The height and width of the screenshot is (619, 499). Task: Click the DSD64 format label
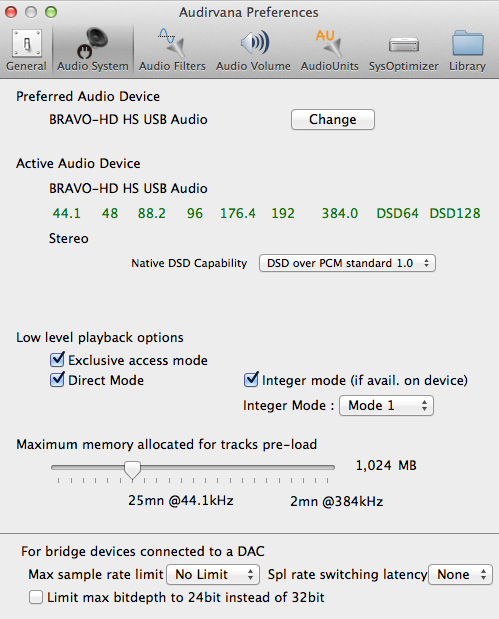click(397, 213)
